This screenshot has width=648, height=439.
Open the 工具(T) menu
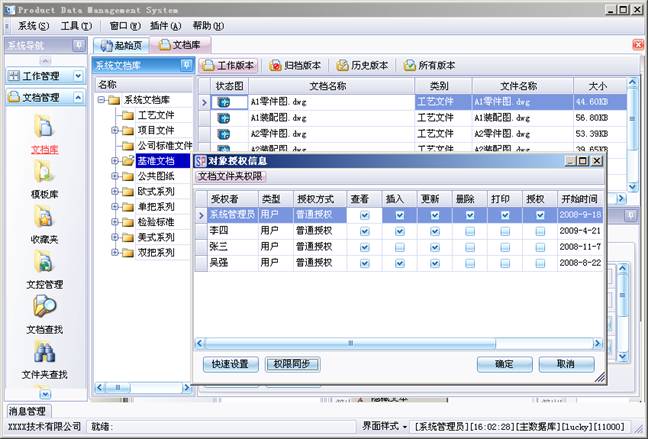coord(76,26)
